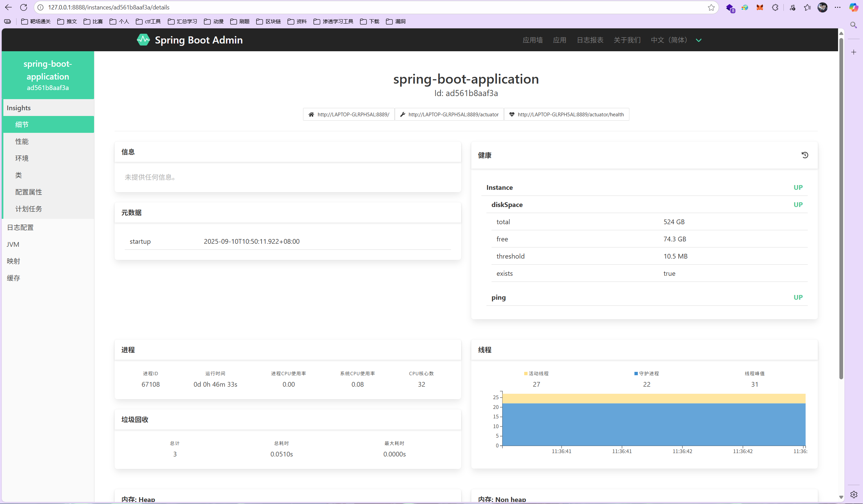Toggle 活动线程 legend in thread chart
Image resolution: width=863 pixels, height=504 pixels.
click(x=536, y=374)
